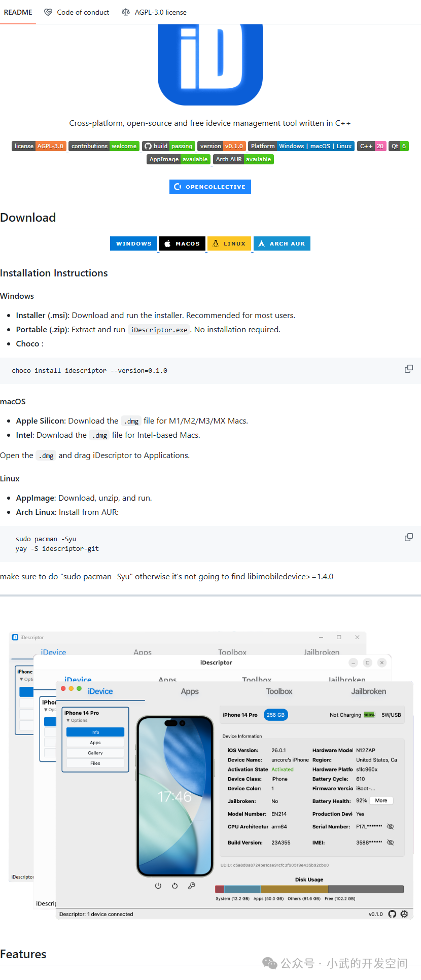Open the Arch AUR available badge
This screenshot has width=421, height=980.
click(243, 159)
